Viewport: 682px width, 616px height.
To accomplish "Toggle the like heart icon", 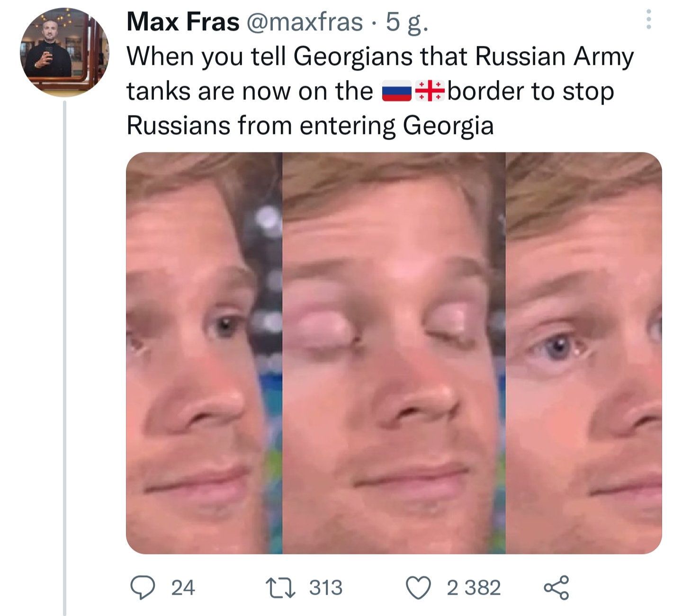I will (419, 588).
